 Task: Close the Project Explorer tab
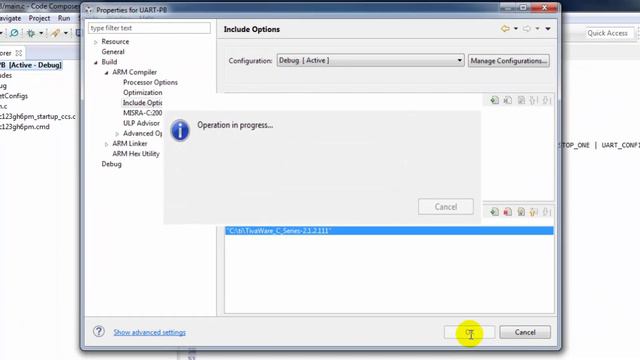tap(19, 53)
